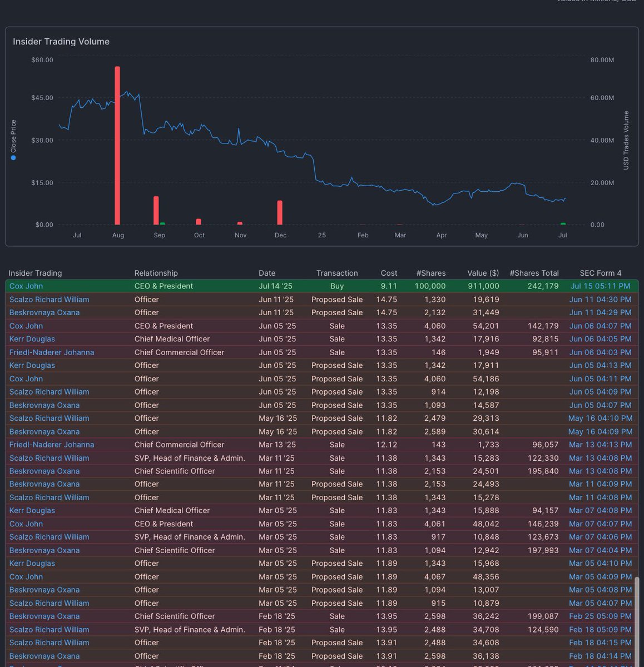644x667 pixels.
Task: Select the red October volume bar
Action: (199, 222)
